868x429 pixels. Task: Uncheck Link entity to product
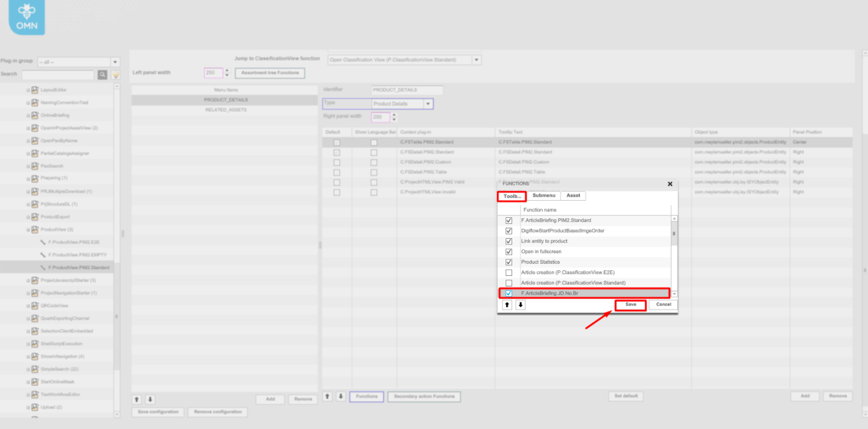point(509,242)
